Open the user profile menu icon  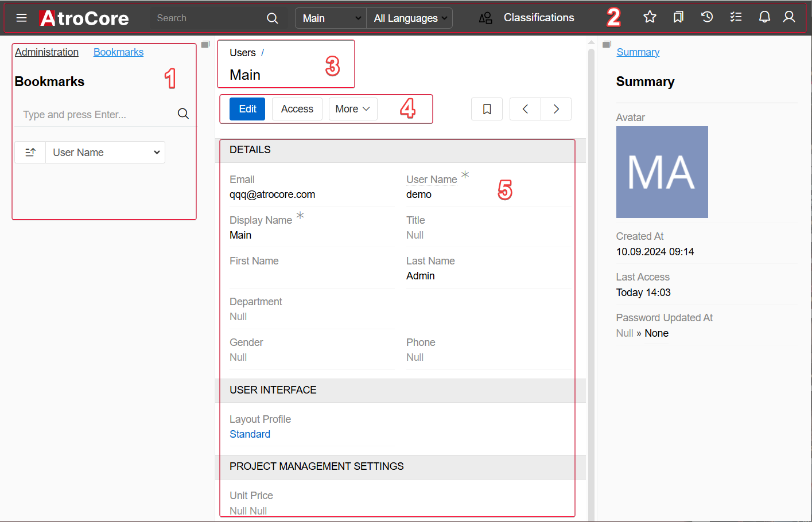790,17
